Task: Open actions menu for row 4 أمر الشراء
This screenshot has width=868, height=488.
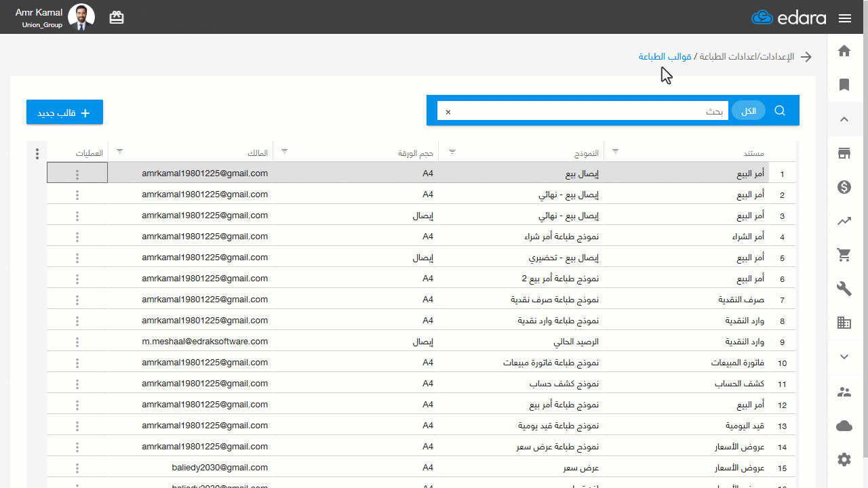Action: 77,237
